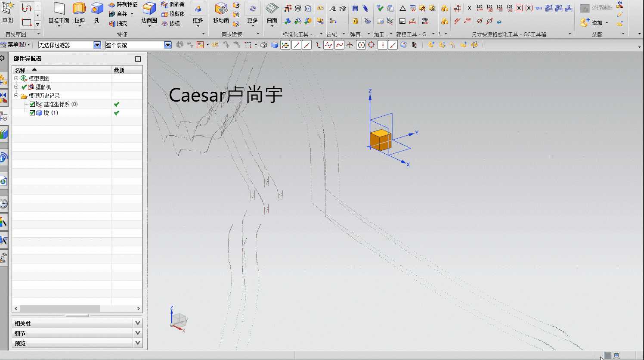Click the blue undo arrow in GC toolbox
This screenshot has width=644, height=360.
[x=499, y=21]
